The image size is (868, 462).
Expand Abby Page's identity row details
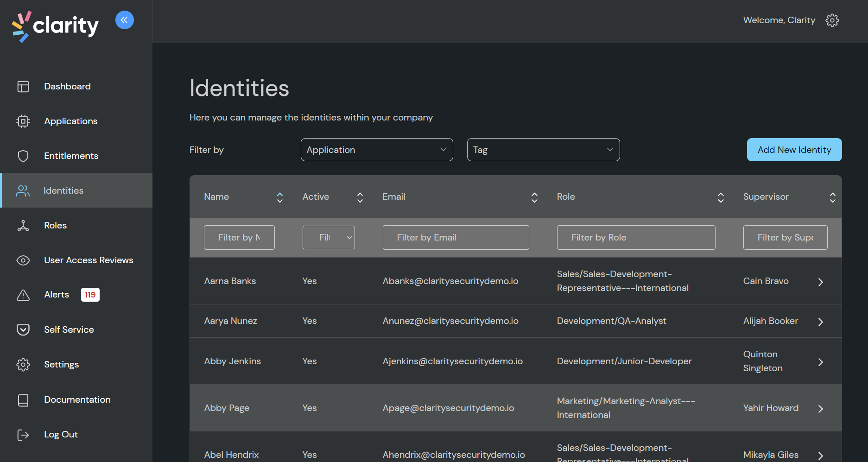point(820,408)
